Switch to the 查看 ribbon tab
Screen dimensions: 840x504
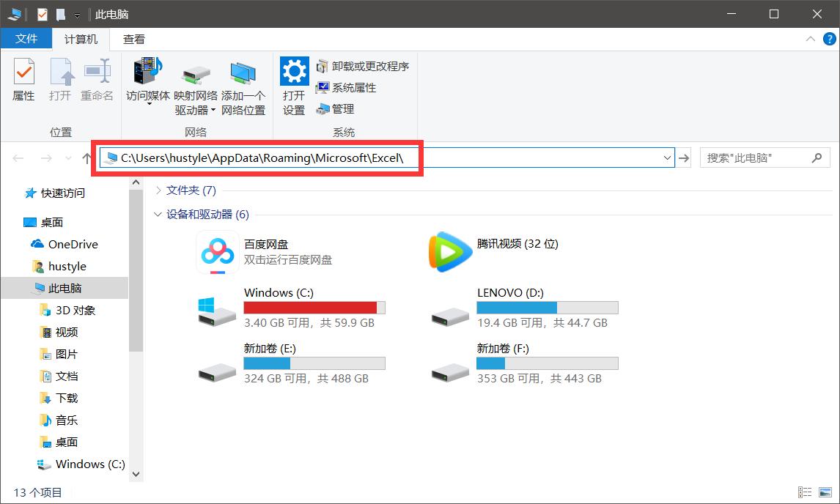coord(133,39)
